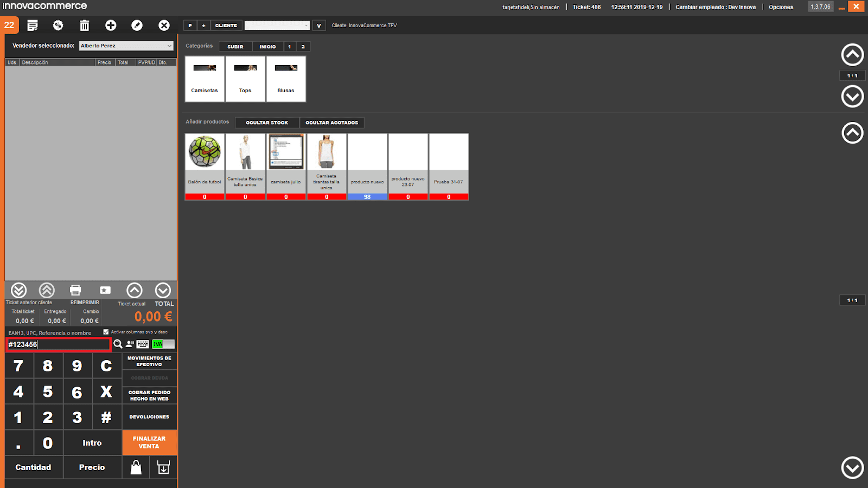This screenshot has width=868, height=488.
Task: Toggle the IVA switch
Action: (x=163, y=344)
